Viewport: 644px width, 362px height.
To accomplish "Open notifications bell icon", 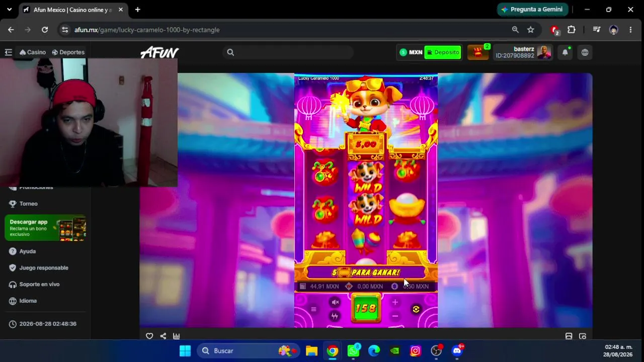I will click(x=565, y=52).
